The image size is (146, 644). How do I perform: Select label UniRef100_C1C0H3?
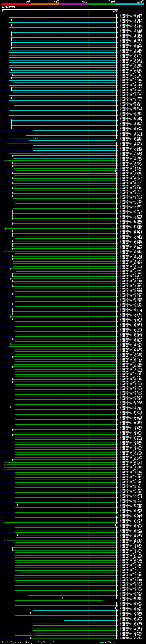click(131, 565)
